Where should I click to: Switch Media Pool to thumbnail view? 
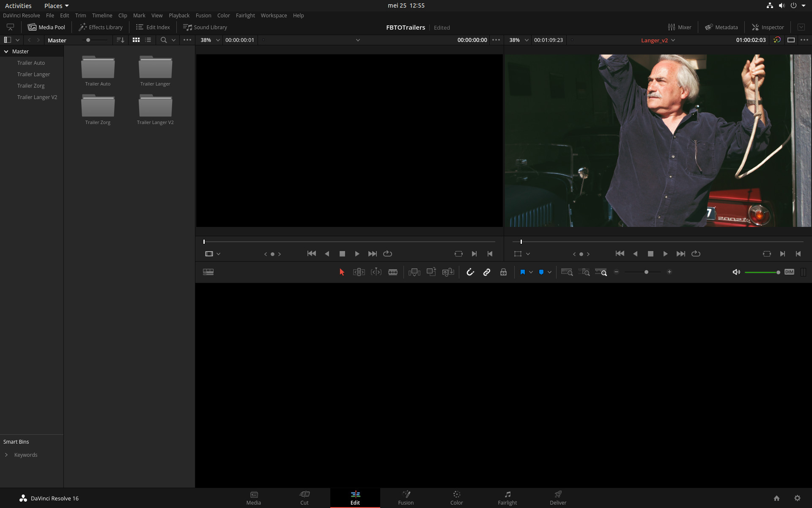coord(136,40)
